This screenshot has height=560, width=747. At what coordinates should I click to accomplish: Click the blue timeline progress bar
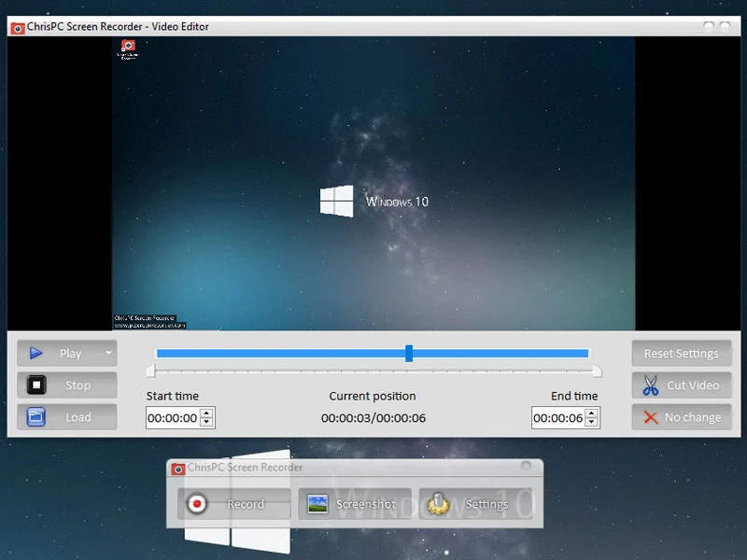click(x=373, y=354)
